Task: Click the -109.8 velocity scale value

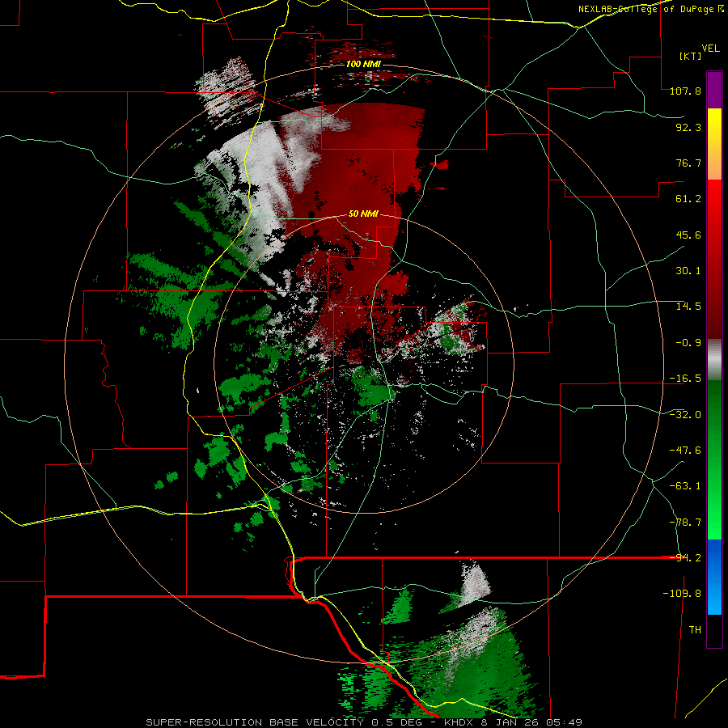Action: 682,594
